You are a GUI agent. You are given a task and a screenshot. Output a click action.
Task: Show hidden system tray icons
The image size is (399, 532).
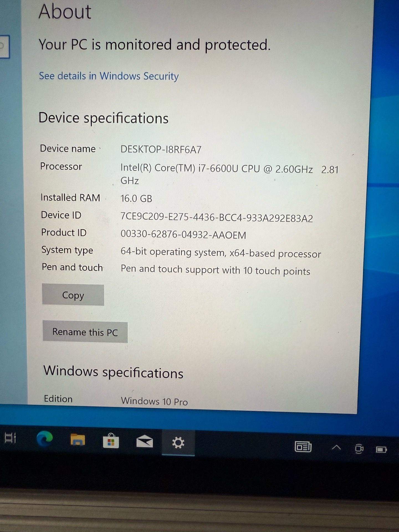(x=336, y=447)
